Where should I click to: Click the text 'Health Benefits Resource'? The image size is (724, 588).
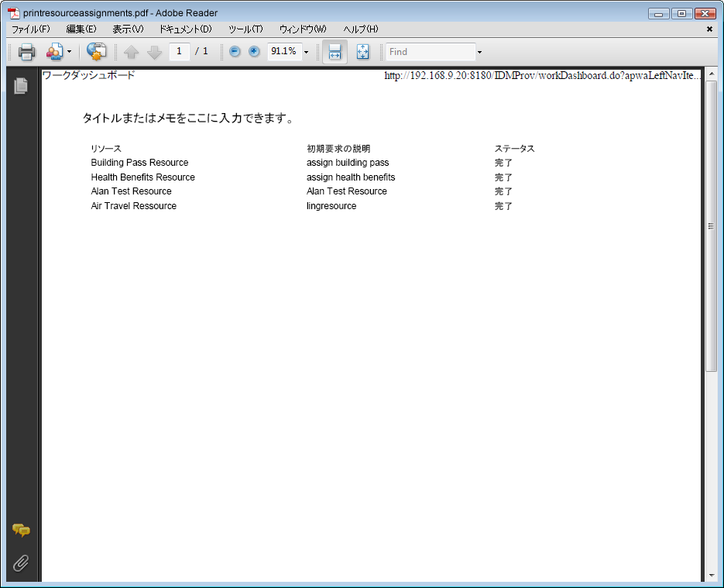coord(142,177)
